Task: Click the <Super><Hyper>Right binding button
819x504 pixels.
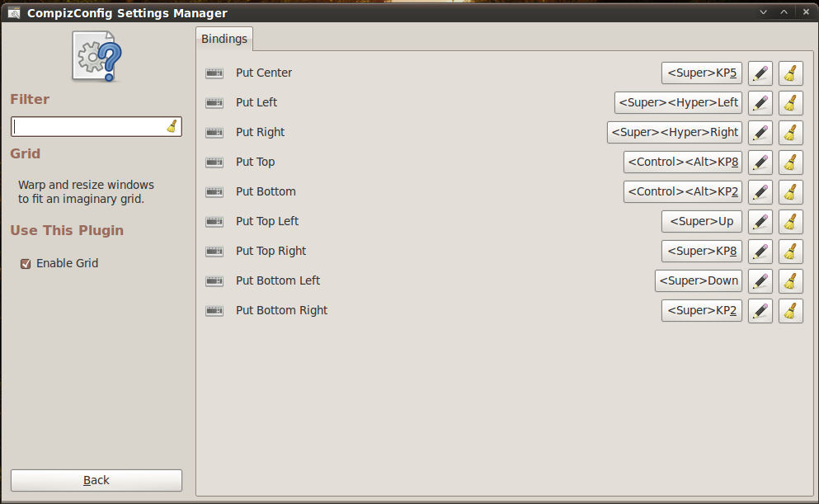Action: pos(675,133)
